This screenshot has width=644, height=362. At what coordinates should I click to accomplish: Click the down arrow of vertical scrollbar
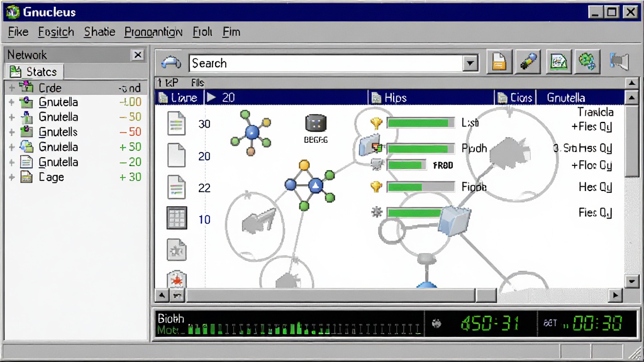pos(631,281)
